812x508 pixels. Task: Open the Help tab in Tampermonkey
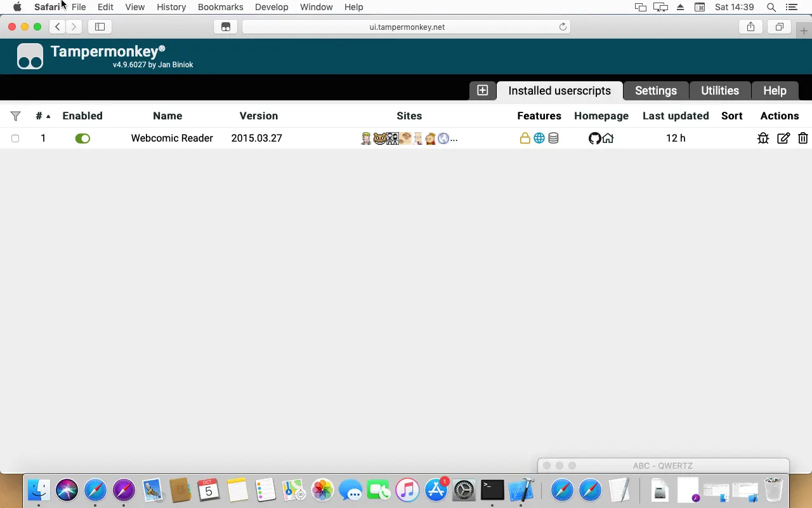point(775,91)
